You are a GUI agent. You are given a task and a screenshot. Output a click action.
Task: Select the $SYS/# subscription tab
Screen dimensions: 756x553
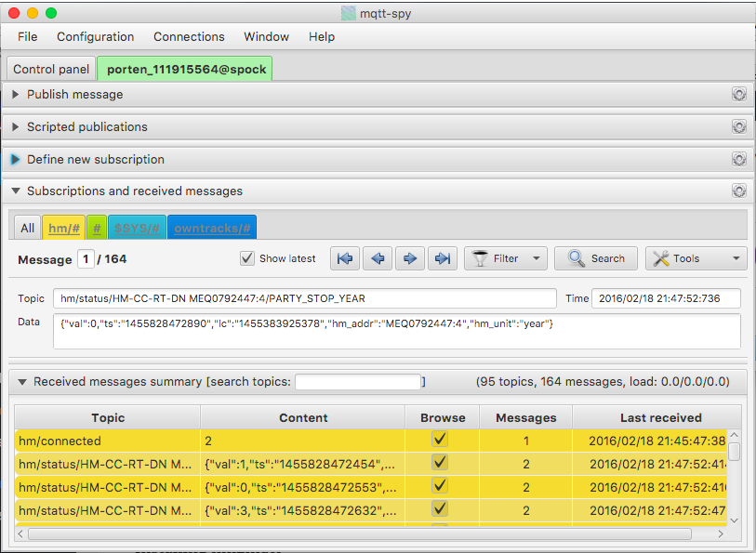point(137,228)
